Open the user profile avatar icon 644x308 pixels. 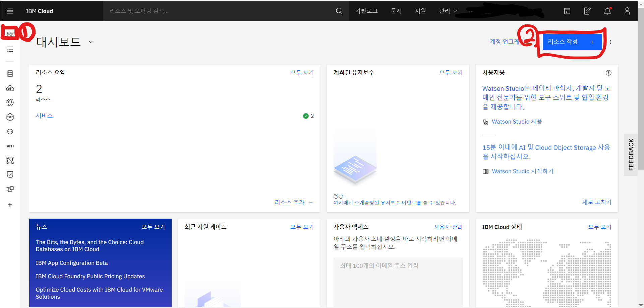[x=627, y=11]
